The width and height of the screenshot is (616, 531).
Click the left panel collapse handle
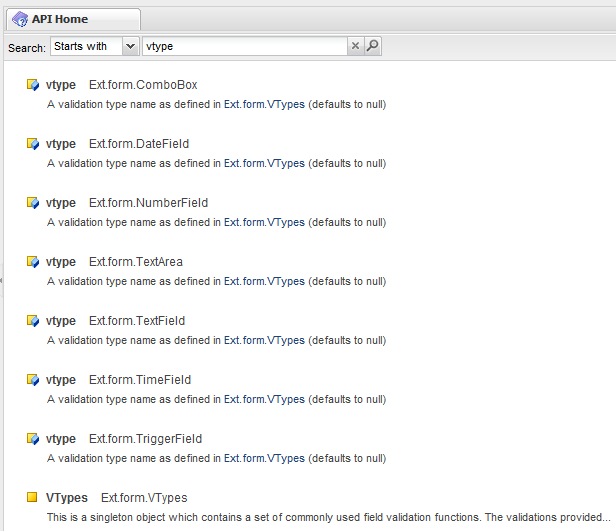coord(2,280)
